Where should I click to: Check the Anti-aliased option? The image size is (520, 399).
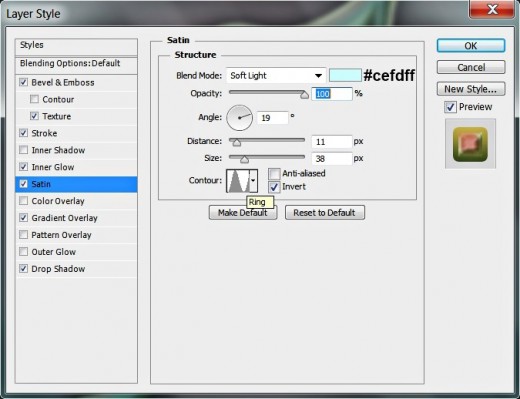(x=274, y=174)
